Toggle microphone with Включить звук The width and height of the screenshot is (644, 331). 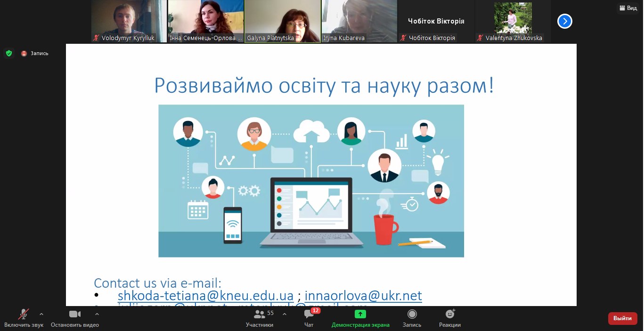24,318
